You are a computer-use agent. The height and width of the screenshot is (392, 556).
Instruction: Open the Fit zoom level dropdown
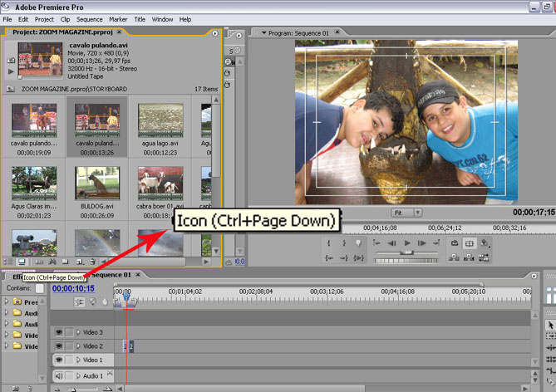click(x=407, y=213)
